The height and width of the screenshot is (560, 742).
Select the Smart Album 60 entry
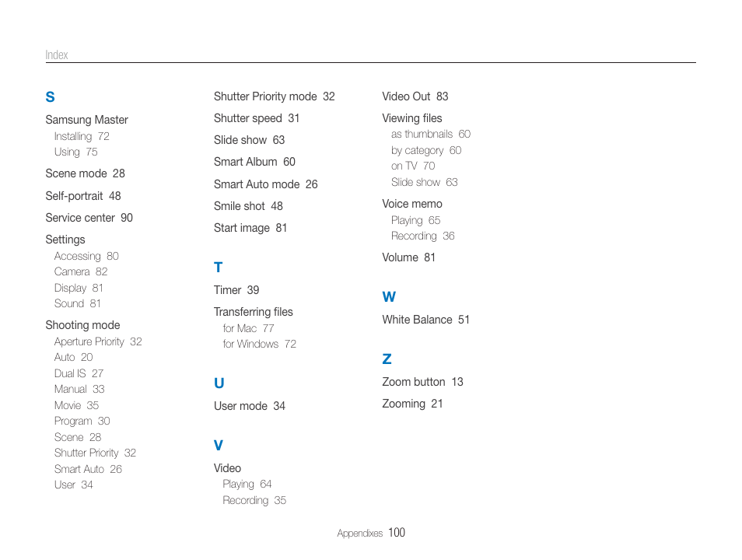pyautogui.click(x=254, y=162)
